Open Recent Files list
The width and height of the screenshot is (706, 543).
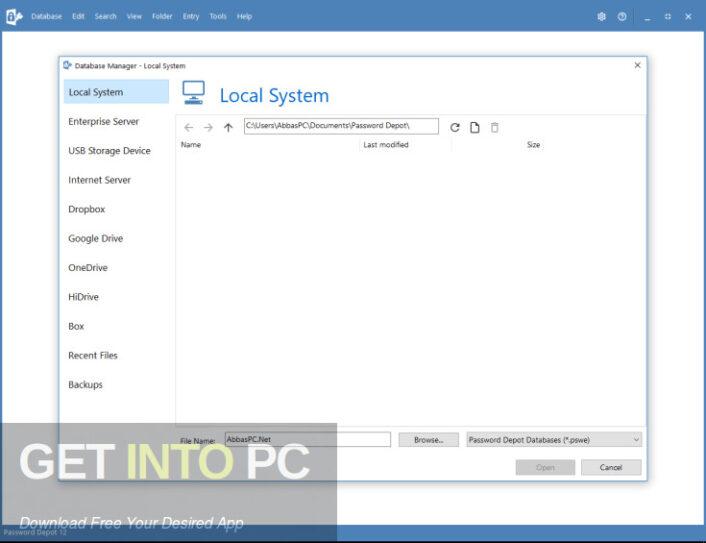coord(93,356)
